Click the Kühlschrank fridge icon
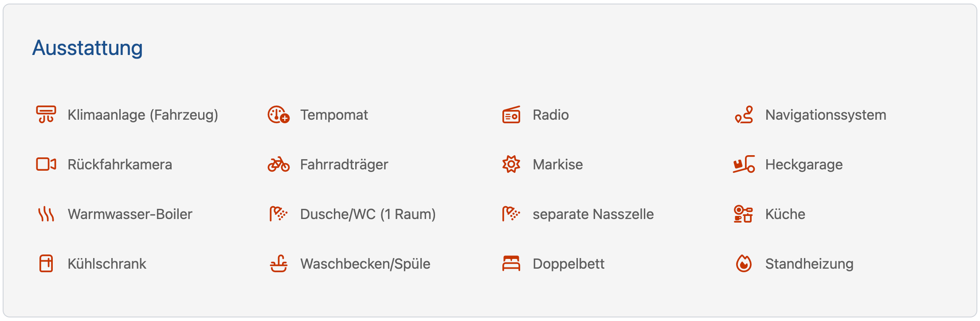 click(46, 264)
